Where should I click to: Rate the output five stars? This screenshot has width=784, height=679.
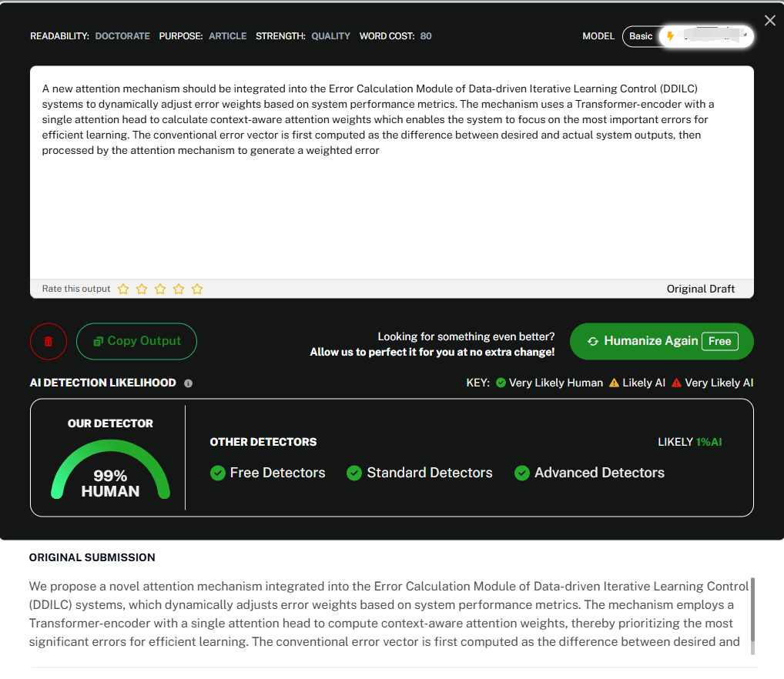[x=197, y=289]
